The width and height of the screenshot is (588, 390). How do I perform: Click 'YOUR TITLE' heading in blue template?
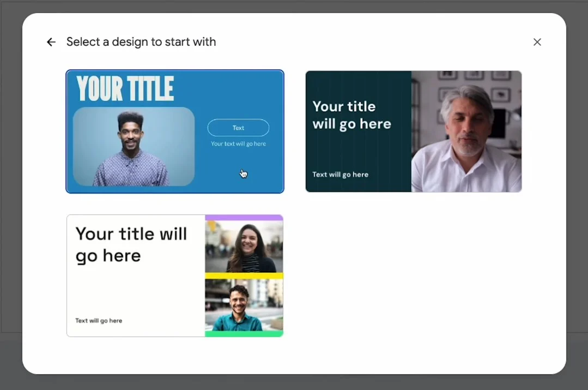pyautogui.click(x=125, y=89)
